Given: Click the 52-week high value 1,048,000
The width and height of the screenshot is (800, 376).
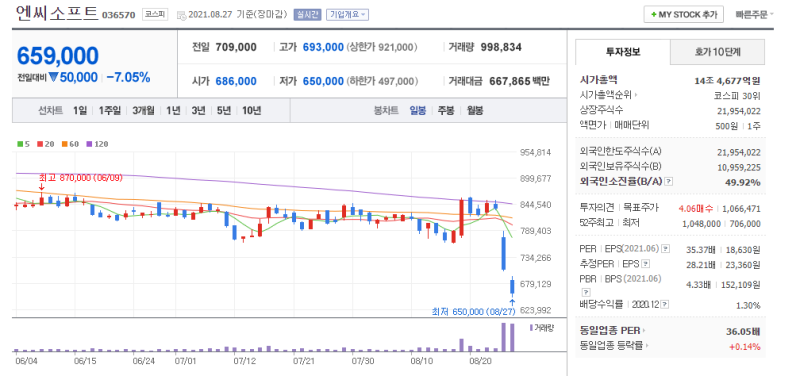Looking at the screenshot, I should click(x=702, y=223).
